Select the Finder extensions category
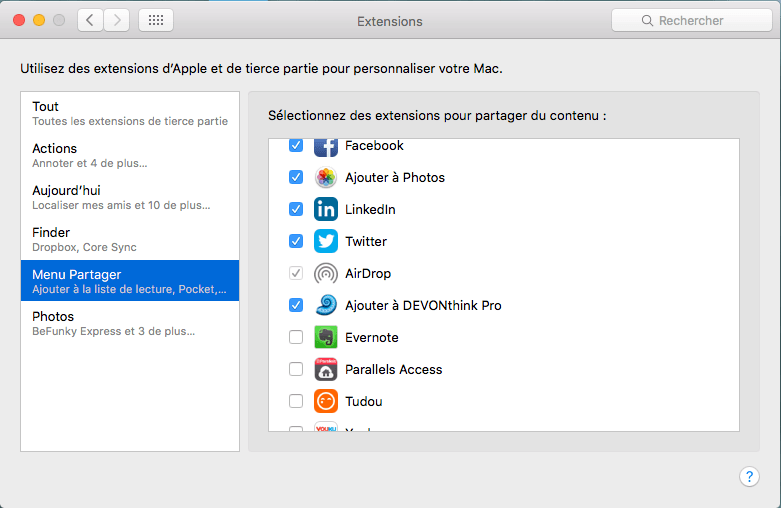The image size is (781, 508). [130, 239]
